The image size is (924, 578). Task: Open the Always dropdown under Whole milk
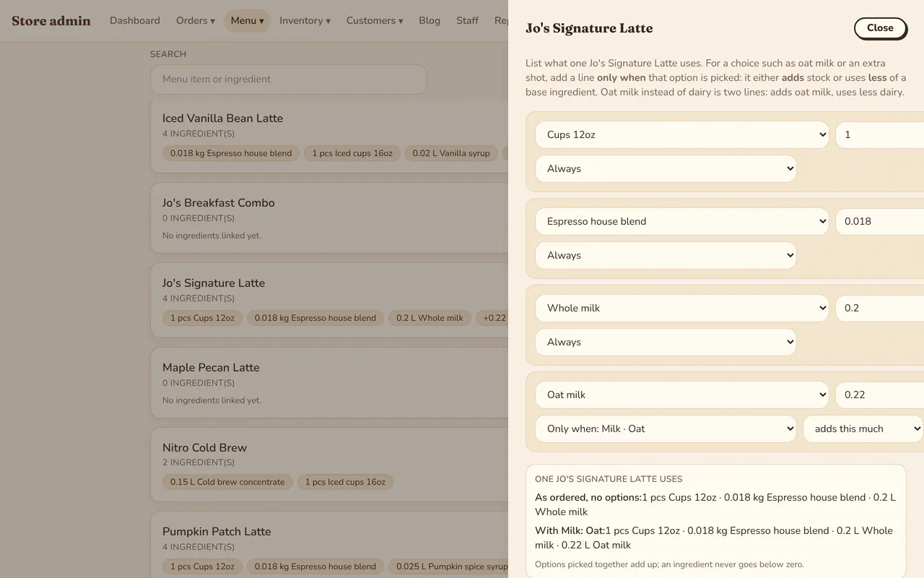(x=666, y=342)
